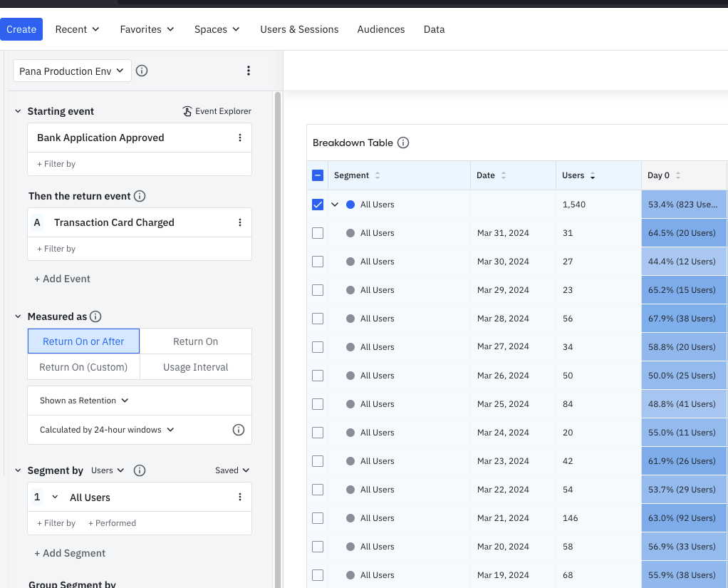Open Shown as Retention dropdown

[84, 401]
